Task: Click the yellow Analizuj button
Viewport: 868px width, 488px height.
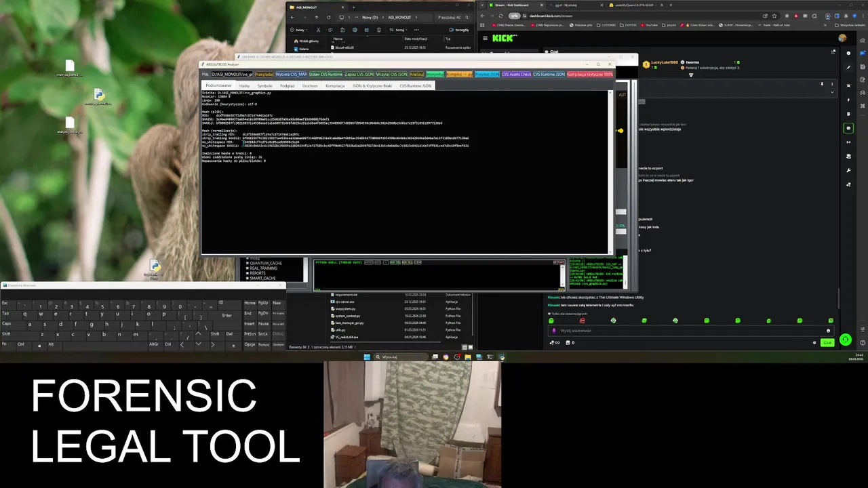Action: (x=417, y=74)
